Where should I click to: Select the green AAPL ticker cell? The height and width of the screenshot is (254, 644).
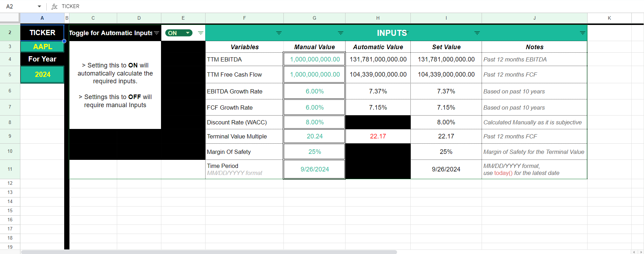click(42, 47)
